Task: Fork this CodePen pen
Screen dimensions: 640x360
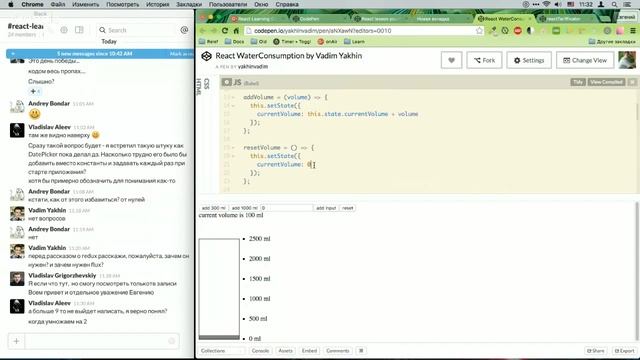Action: [484, 60]
